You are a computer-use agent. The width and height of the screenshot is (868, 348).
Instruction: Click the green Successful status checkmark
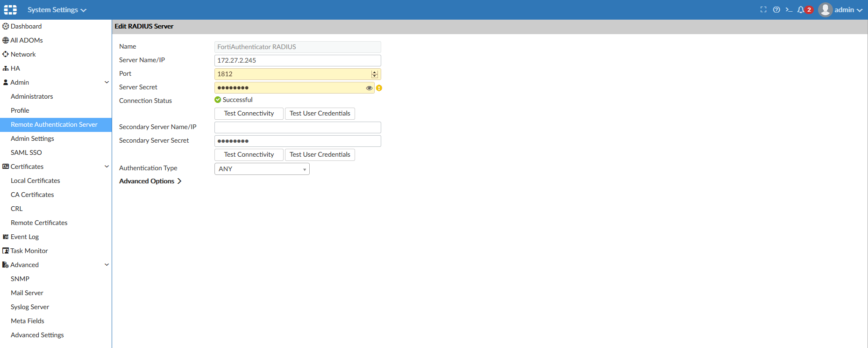(218, 100)
